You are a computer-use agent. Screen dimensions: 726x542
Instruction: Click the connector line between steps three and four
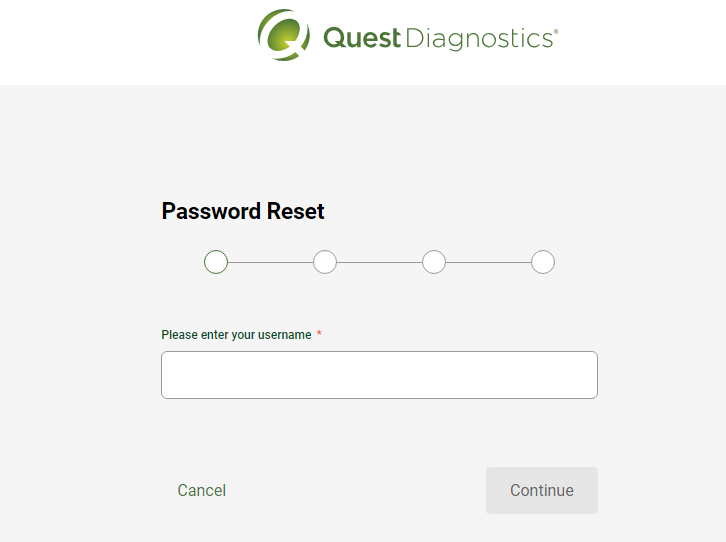488,262
